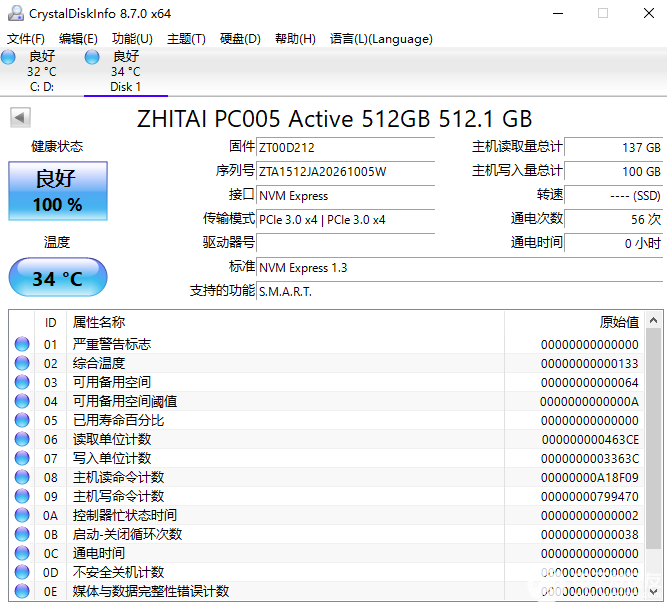Minimize the CrystalDiskInfo window
This screenshot has width=667, height=605.
(x=558, y=14)
